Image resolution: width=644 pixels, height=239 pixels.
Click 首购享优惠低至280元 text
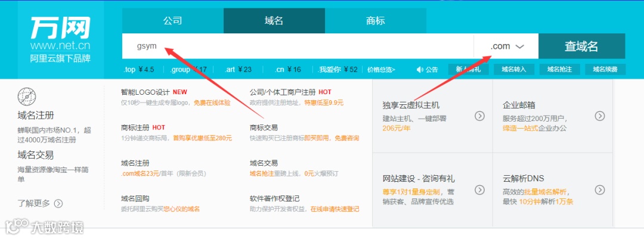pyautogui.click(x=202, y=138)
